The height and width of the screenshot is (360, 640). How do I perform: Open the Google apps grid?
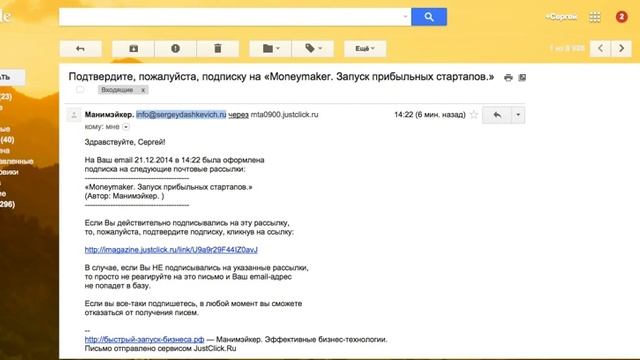595,17
